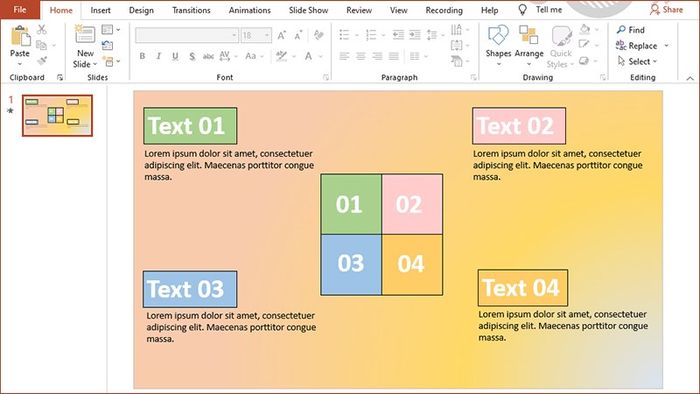
Task: Expand the Paste options arrow
Action: click(x=20, y=65)
